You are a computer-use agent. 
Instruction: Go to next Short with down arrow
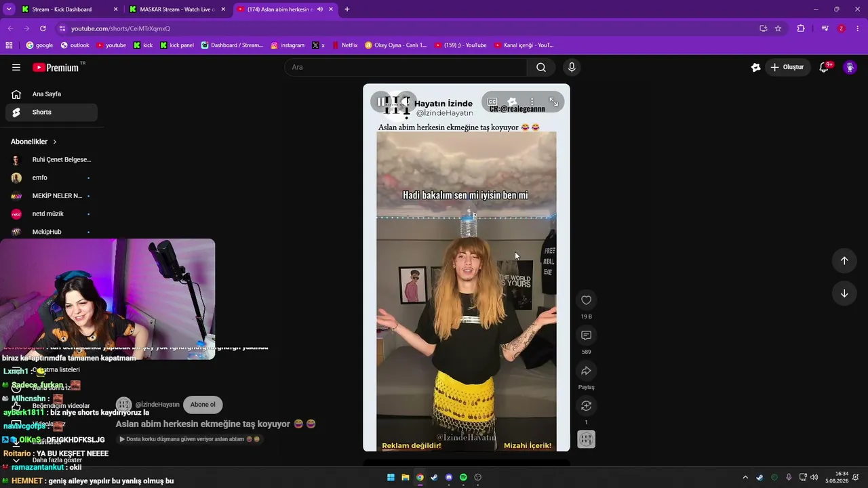tap(844, 293)
